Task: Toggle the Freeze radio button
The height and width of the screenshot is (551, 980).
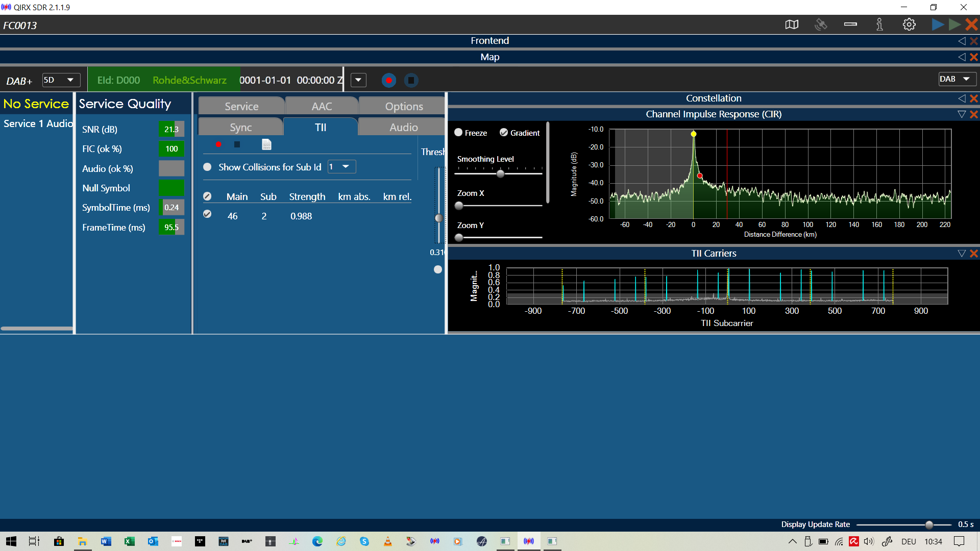Action: (x=458, y=133)
